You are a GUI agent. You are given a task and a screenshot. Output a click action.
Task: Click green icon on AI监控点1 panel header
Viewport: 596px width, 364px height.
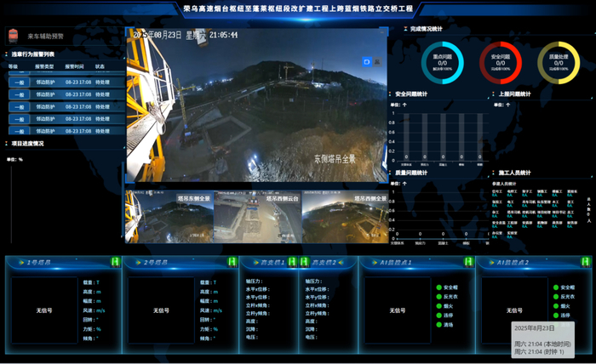click(467, 262)
